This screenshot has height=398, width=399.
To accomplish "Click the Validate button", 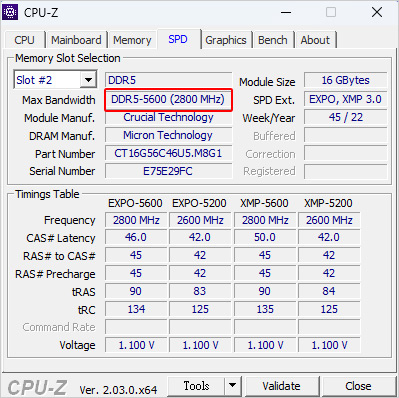I will pos(281,386).
